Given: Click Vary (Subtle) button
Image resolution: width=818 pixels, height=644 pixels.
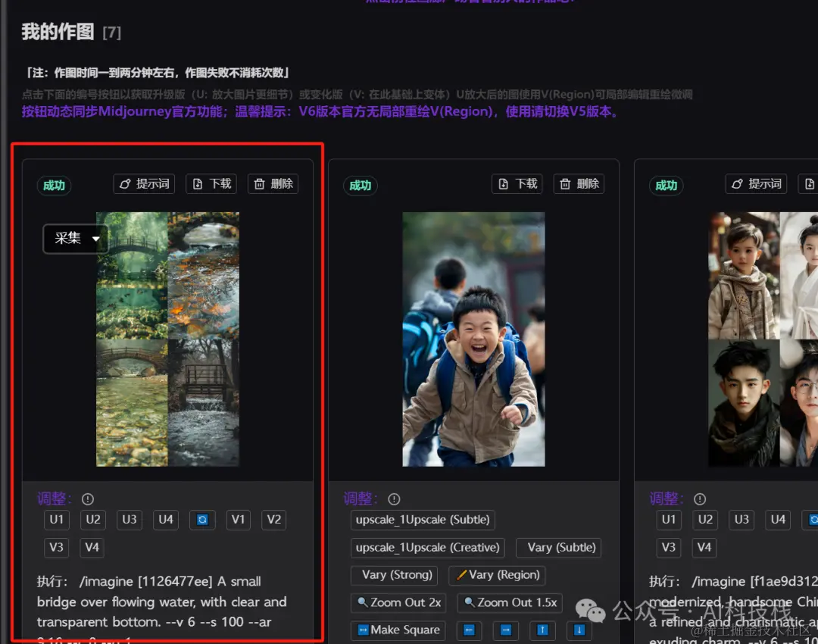Looking at the screenshot, I should [559, 548].
